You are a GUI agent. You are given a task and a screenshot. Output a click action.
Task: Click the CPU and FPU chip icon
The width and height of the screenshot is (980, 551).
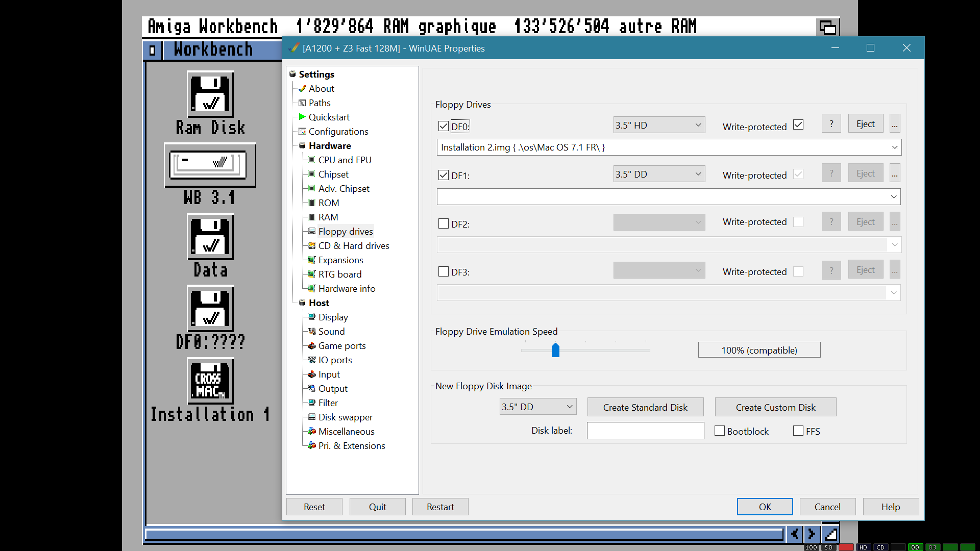click(x=312, y=160)
